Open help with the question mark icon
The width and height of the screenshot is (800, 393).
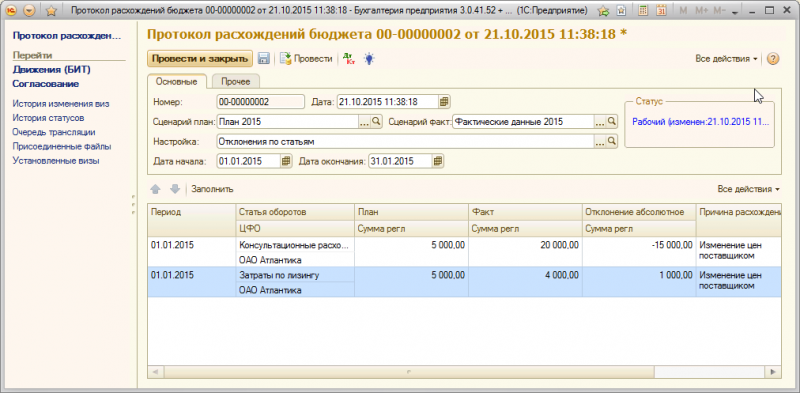(x=773, y=59)
